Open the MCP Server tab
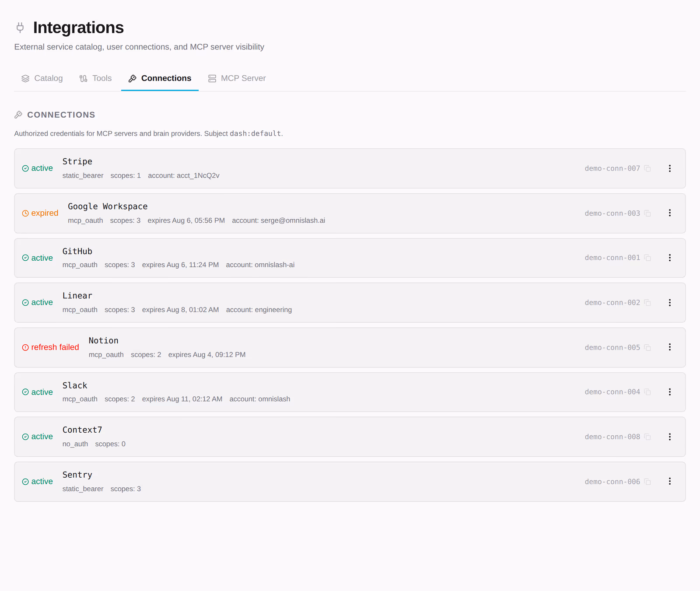 point(237,78)
